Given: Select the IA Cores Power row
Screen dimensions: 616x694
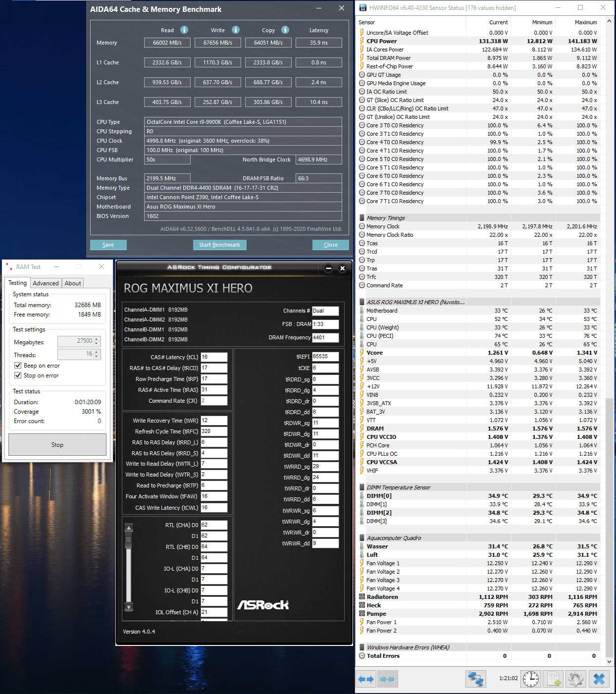Looking at the screenshot, I should tap(478, 50).
